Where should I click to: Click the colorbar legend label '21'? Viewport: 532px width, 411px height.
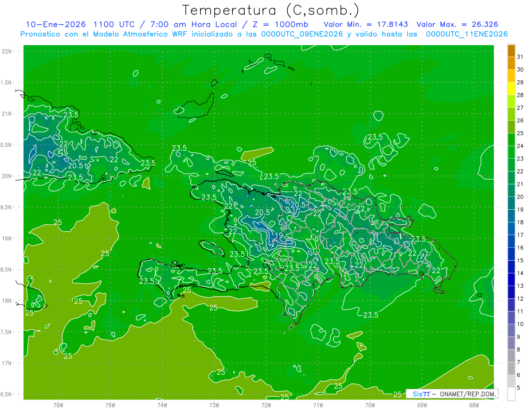tap(520, 184)
